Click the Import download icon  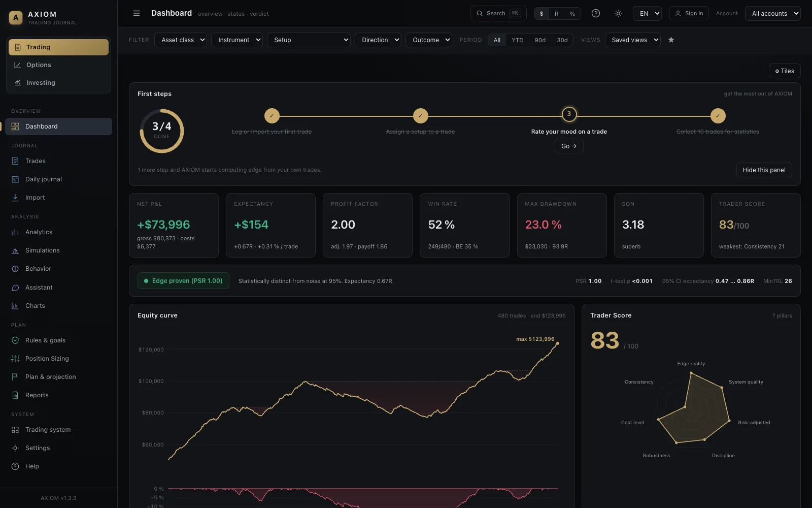click(x=15, y=198)
